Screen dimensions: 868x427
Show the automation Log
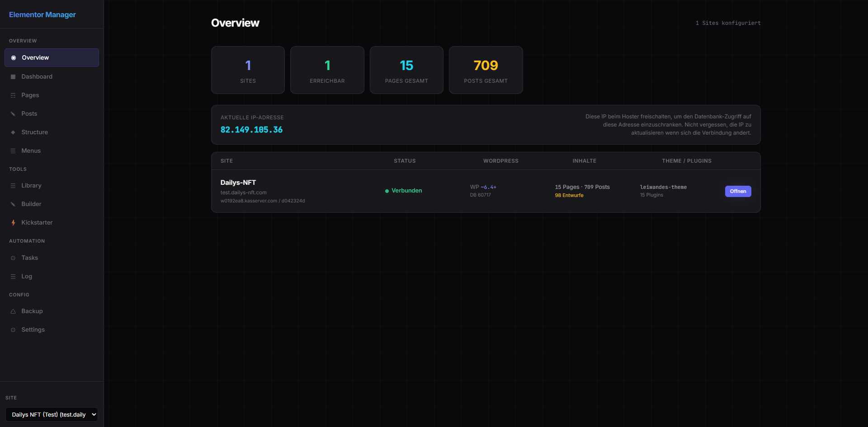27,277
